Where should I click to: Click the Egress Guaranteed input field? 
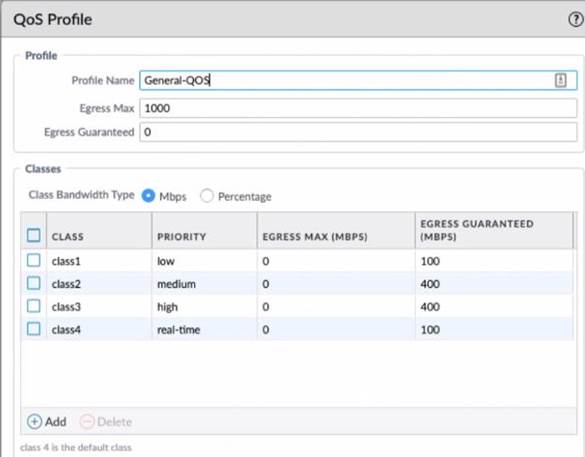[358, 132]
